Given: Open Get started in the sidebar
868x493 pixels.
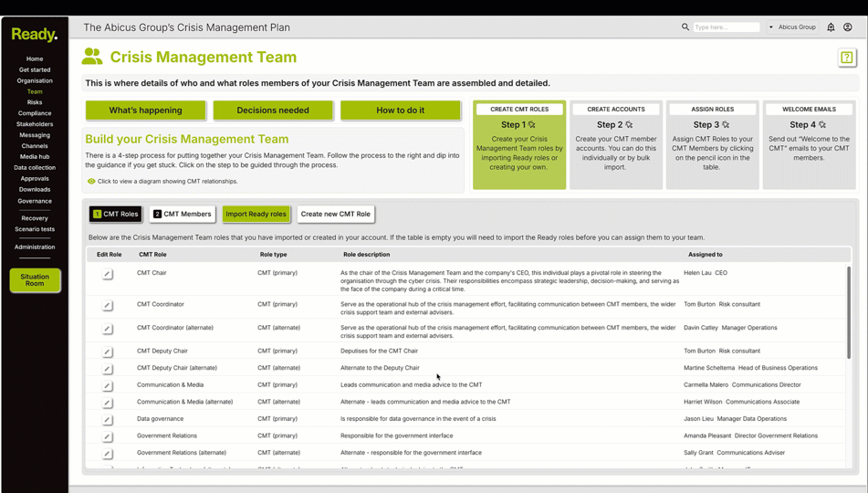Looking at the screenshot, I should pyautogui.click(x=35, y=69).
